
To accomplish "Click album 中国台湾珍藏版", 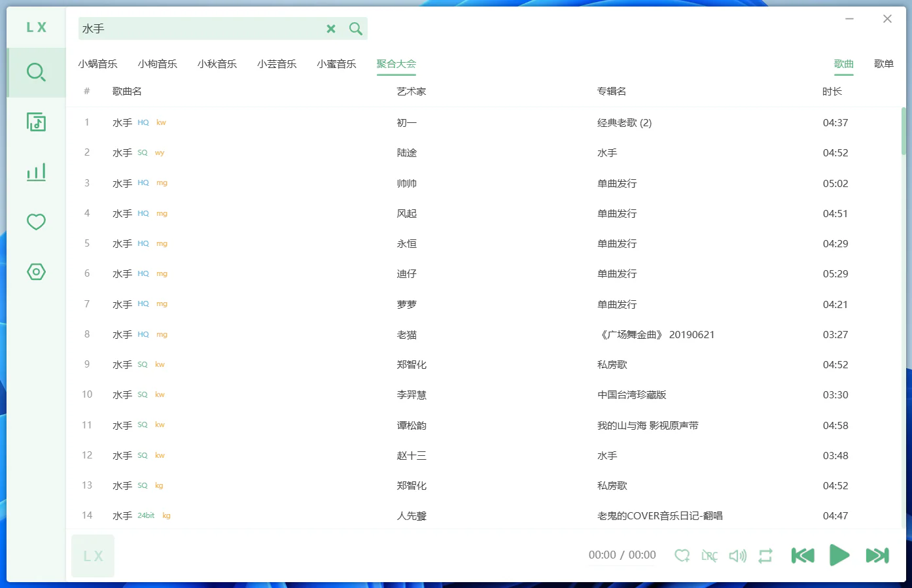I will pyautogui.click(x=632, y=395).
